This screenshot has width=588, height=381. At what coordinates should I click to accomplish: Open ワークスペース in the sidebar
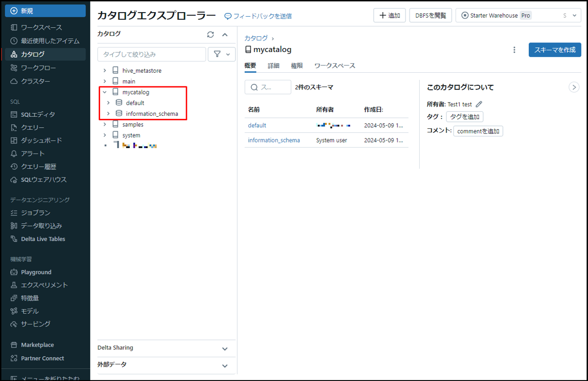pyautogui.click(x=41, y=27)
